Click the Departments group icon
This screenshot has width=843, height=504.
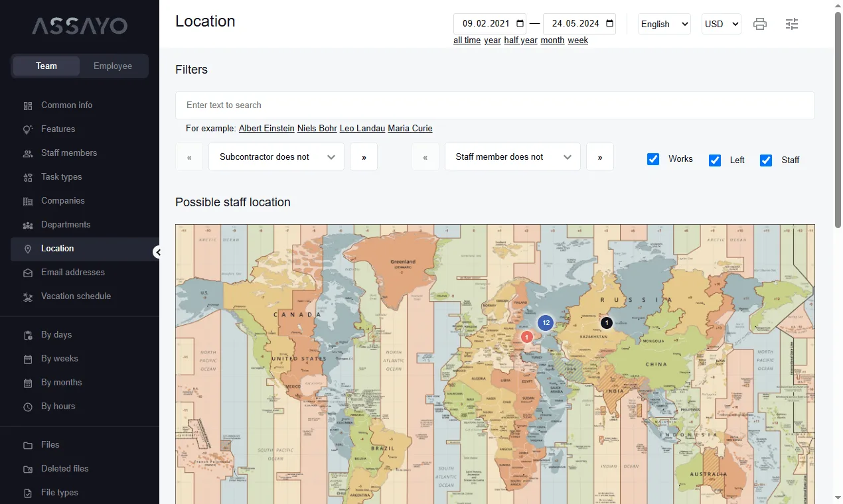[x=28, y=225]
